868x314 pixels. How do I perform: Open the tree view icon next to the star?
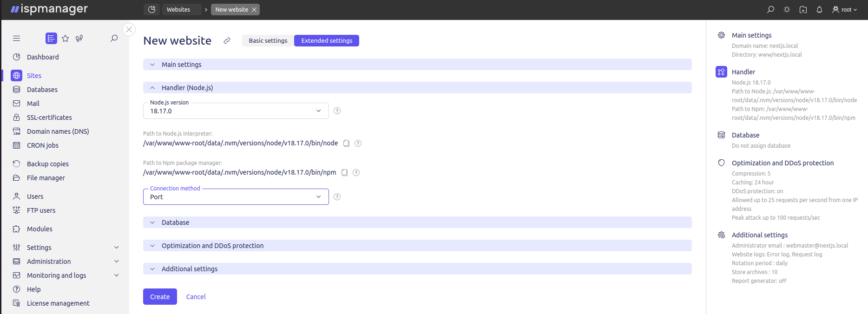coord(79,39)
